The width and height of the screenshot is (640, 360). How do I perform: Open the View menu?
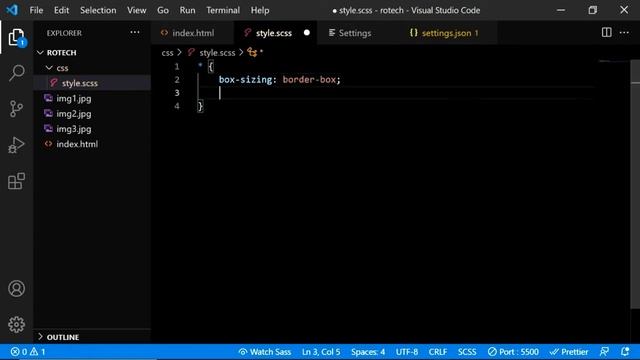click(x=136, y=10)
